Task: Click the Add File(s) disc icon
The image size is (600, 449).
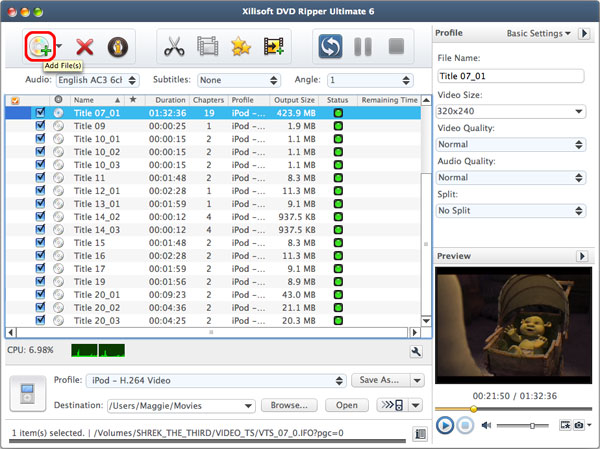Action: point(40,47)
